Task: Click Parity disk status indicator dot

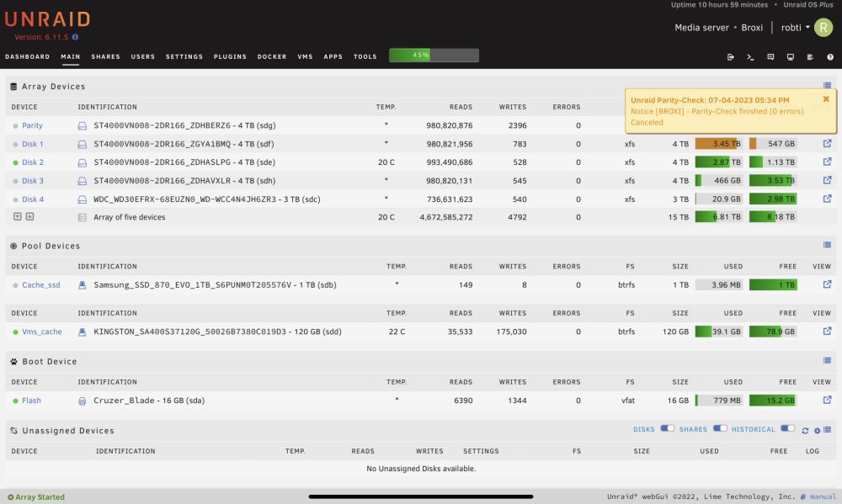Action: 15,125
